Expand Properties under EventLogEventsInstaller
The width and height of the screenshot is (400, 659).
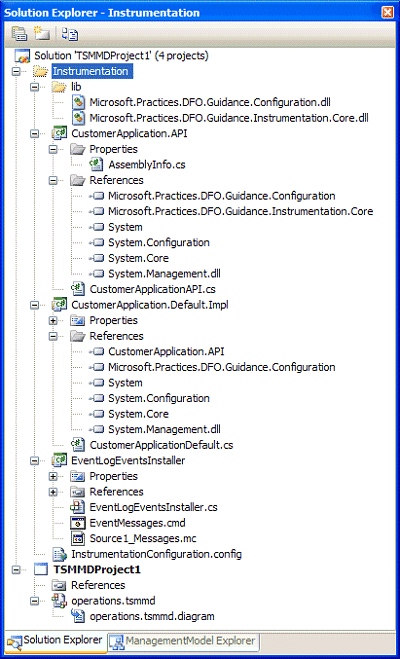tap(53, 476)
